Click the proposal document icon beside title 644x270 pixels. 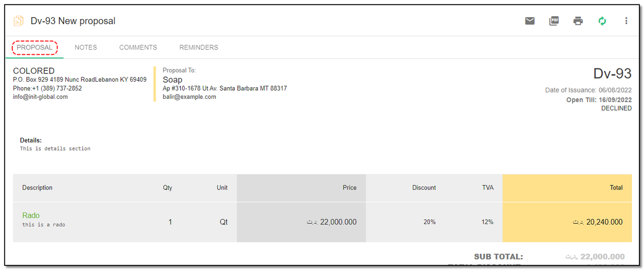19,21
